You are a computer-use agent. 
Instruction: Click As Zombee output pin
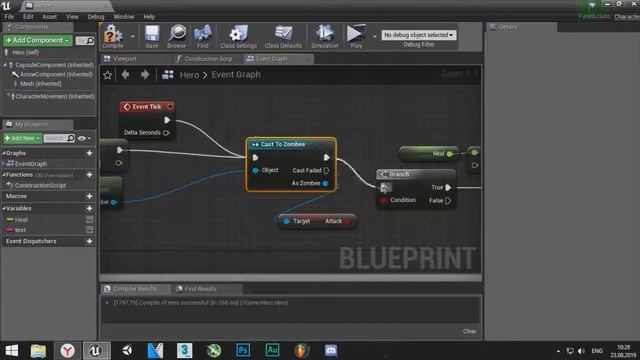(x=325, y=183)
